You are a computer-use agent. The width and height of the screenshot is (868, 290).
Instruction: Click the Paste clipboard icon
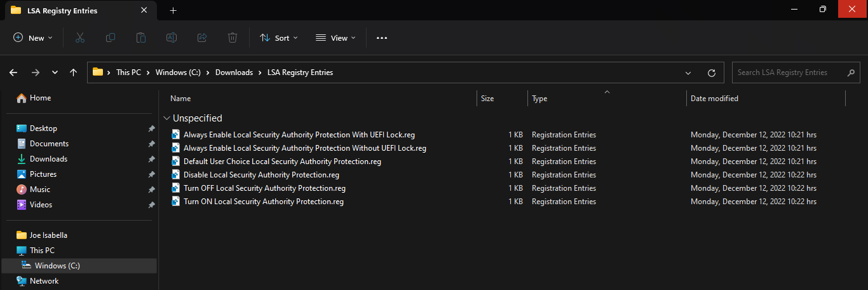[141, 38]
